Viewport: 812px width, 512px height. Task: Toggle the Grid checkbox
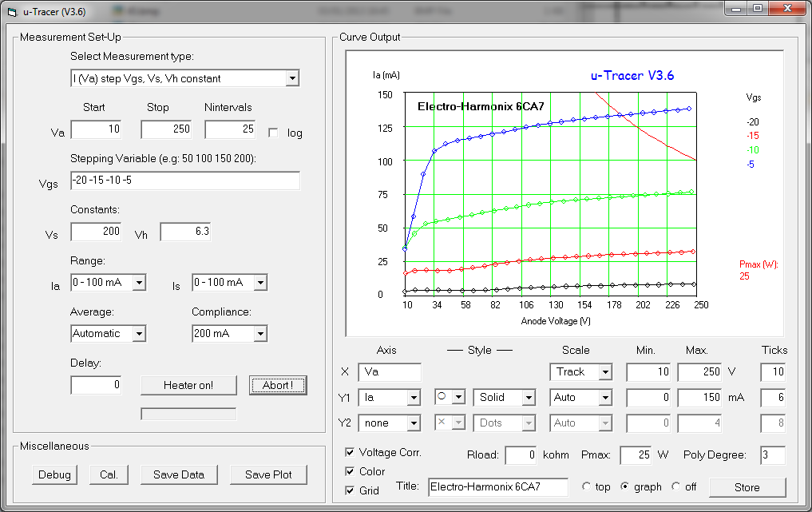coord(350,490)
